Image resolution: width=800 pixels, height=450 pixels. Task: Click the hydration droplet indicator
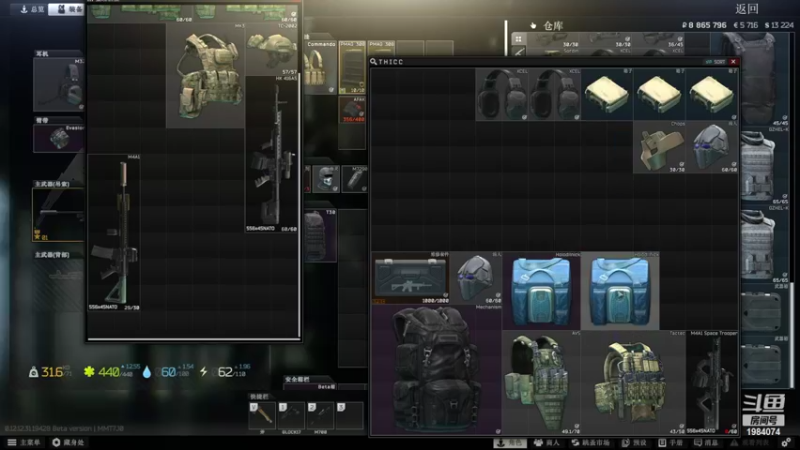(x=147, y=372)
